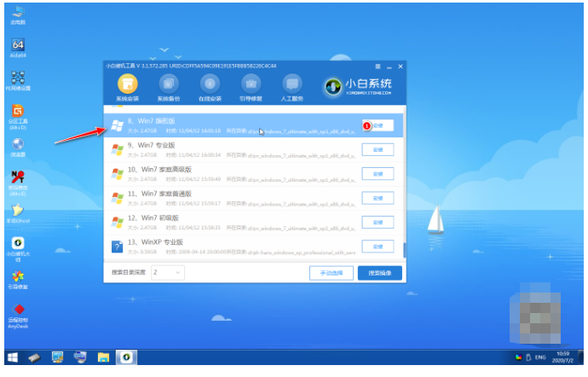Click the network computers taskbar icon
The width and height of the screenshot is (588, 377).
coord(80,357)
